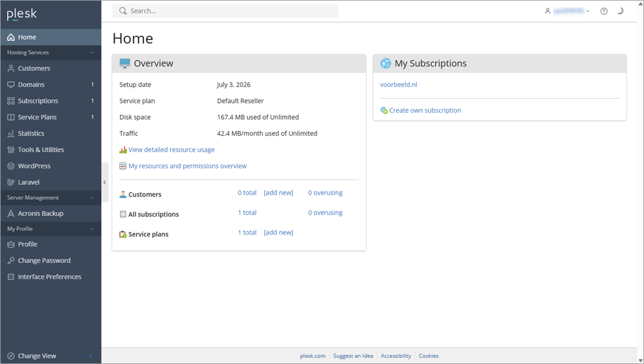The height and width of the screenshot is (364, 644).
Task: Click the search magnifier icon
Action: pyautogui.click(x=123, y=11)
